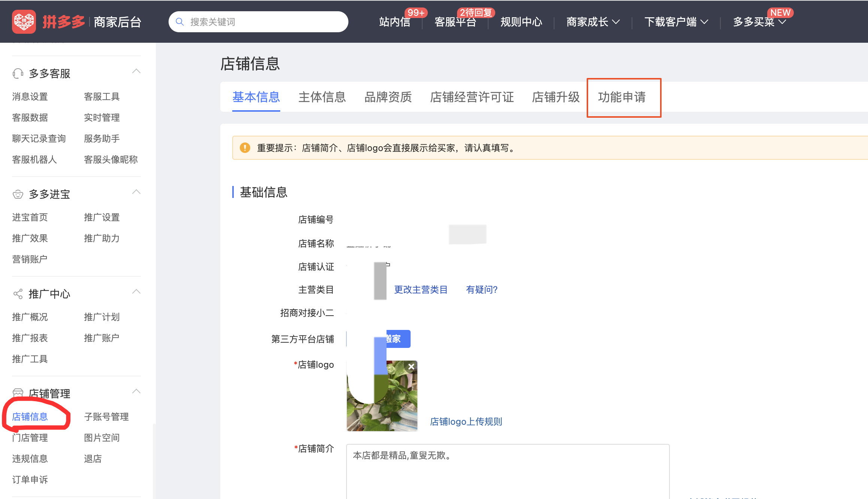Viewport: 868px width, 499px height.
Task: Open the 下载客户端 dropdown
Action: (x=676, y=21)
